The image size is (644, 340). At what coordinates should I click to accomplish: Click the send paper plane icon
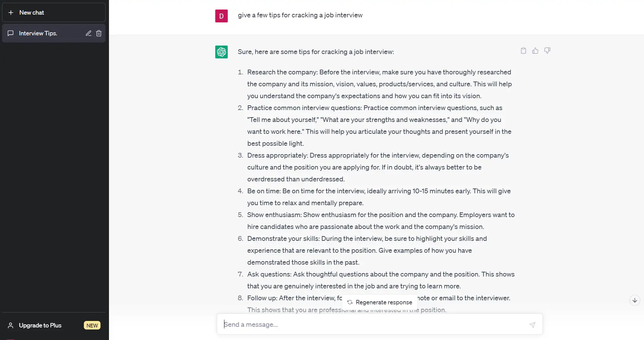pos(532,325)
